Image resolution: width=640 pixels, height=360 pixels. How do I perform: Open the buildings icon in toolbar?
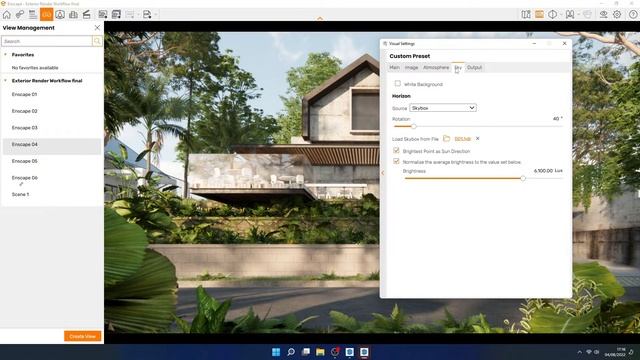click(73, 15)
